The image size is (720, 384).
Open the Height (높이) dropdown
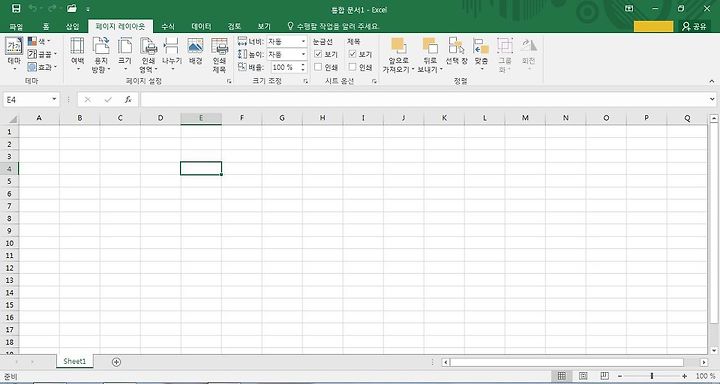click(303, 54)
